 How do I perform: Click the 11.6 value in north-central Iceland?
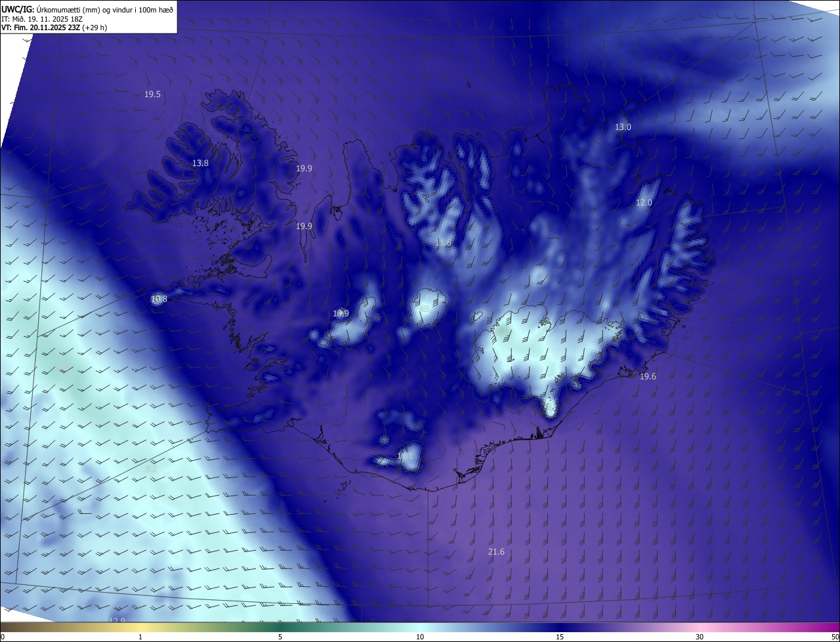(x=444, y=243)
